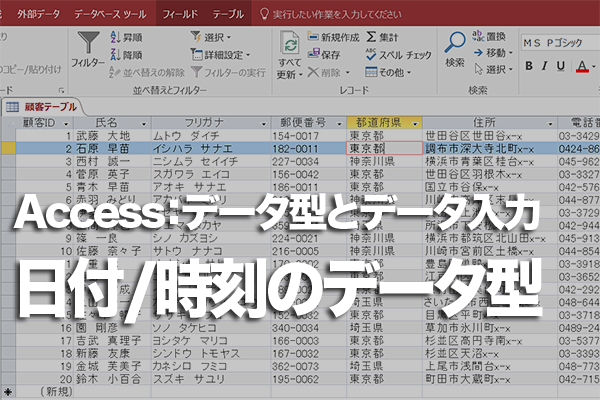The height and width of the screenshot is (400, 600).
Task: Apply underline U formatting
Action: coord(561,66)
